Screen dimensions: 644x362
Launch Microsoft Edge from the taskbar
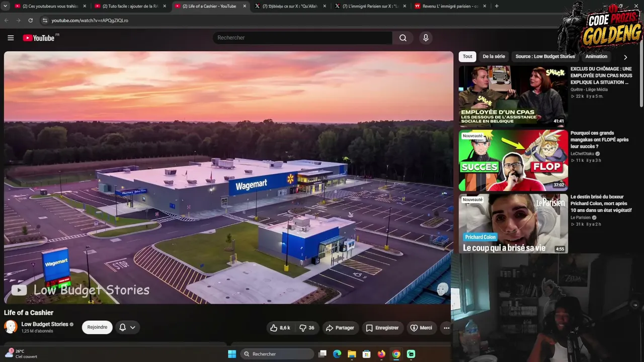coord(337,354)
